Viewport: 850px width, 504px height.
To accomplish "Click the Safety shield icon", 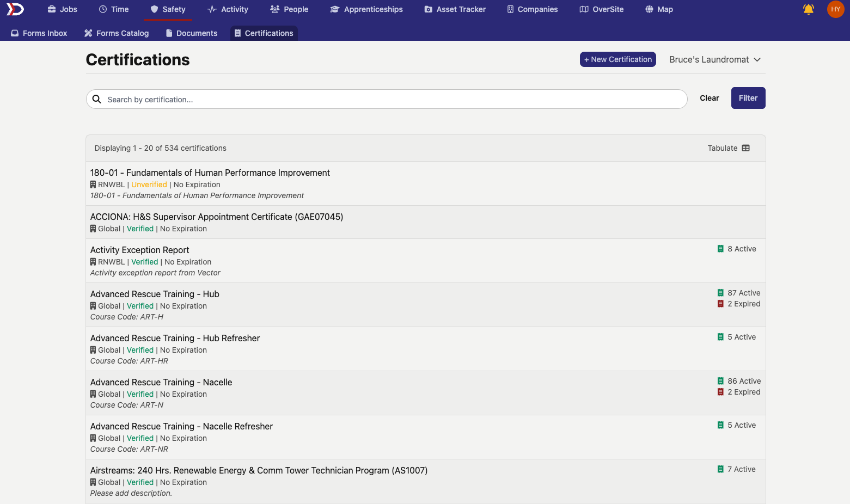I will coord(154,9).
